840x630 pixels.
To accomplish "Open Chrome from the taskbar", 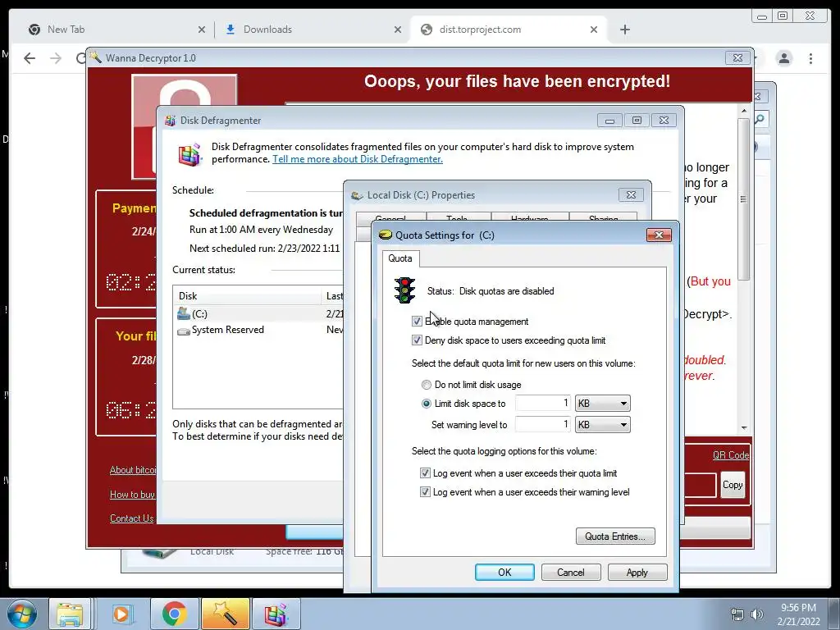I will tap(174, 614).
